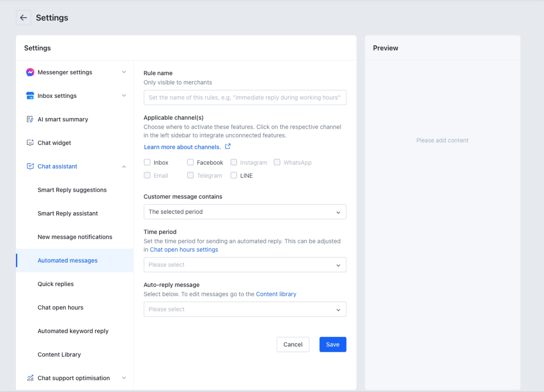Screen dimensions: 544x392
Task: Expand the Auto-reply message dropdown
Action: click(245, 309)
